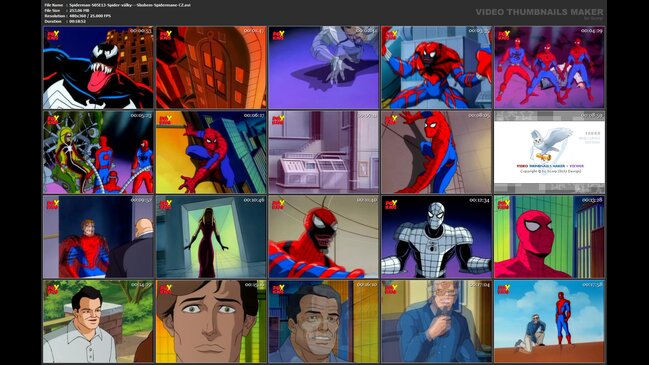649x365 pixels.
Task: Open the Venom close-up thumbnail
Action: pyautogui.click(x=98, y=67)
